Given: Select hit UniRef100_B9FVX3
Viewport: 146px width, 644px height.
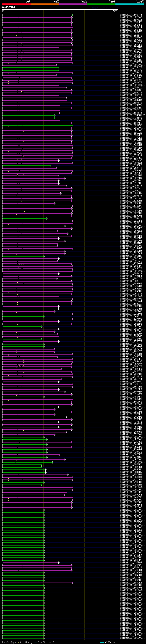Looking at the screenshot, I should [x=131, y=20].
